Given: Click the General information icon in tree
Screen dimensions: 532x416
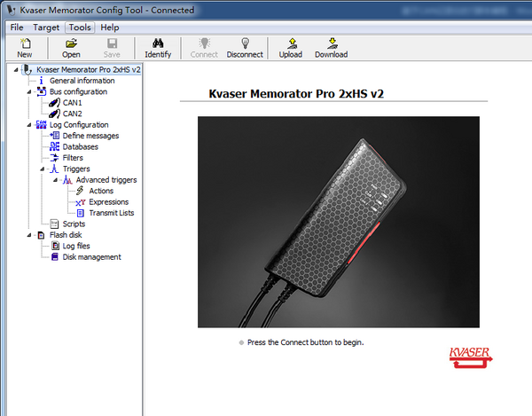Looking at the screenshot, I should (x=42, y=81).
